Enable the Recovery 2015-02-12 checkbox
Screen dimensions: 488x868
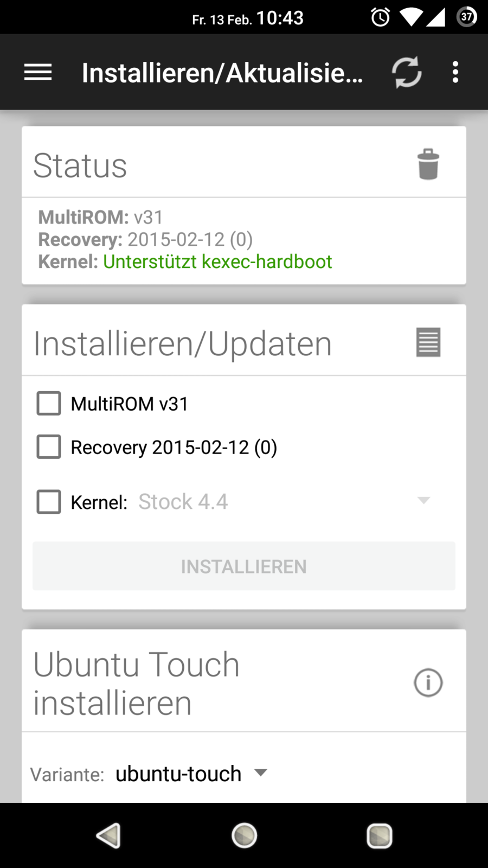(x=49, y=447)
